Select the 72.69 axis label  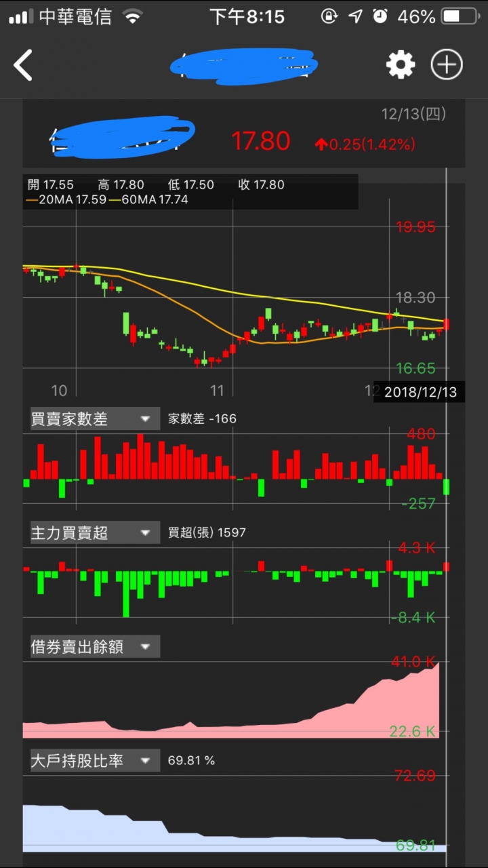(x=415, y=776)
